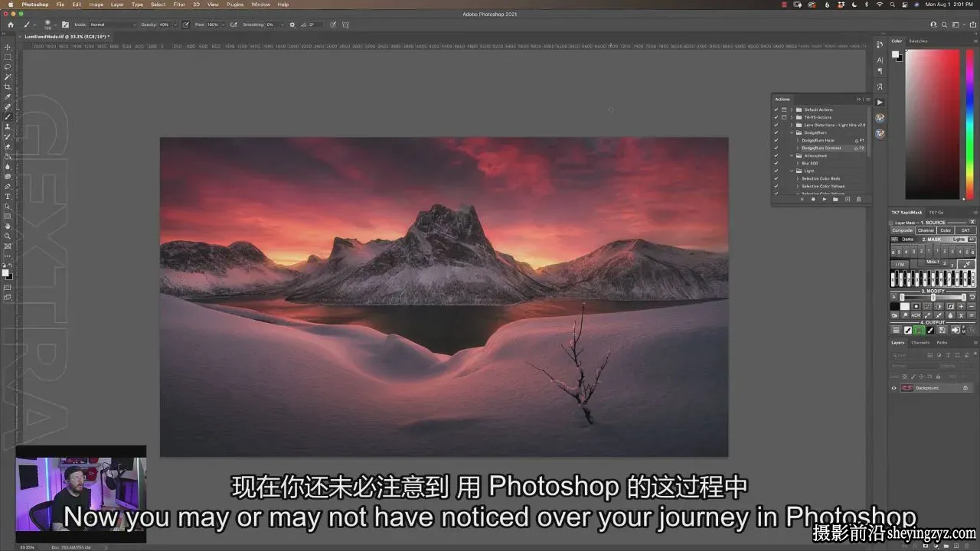Open the brush Mode dropdown
980x551 pixels.
tap(113, 24)
